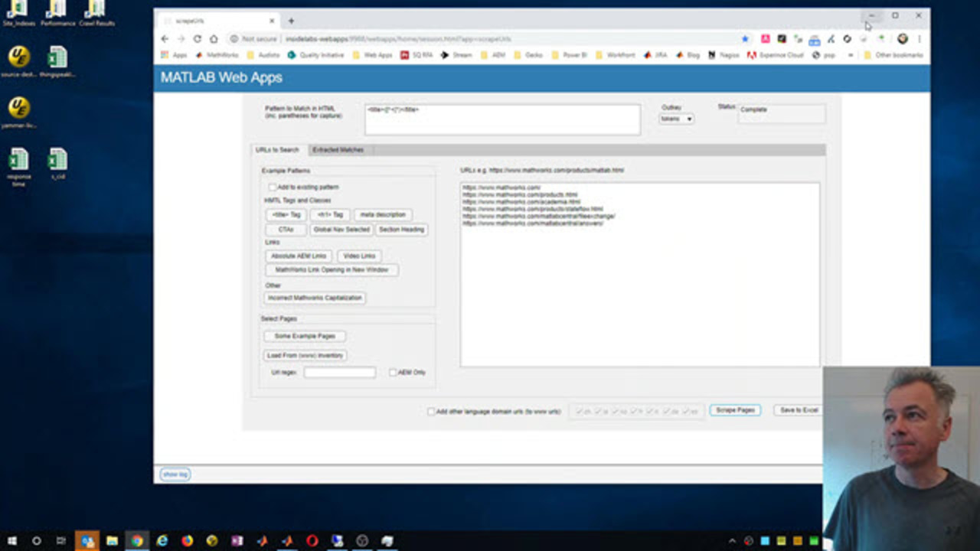Click the Scrape Pages button
Viewport: 980px width, 551px height.
click(x=735, y=410)
